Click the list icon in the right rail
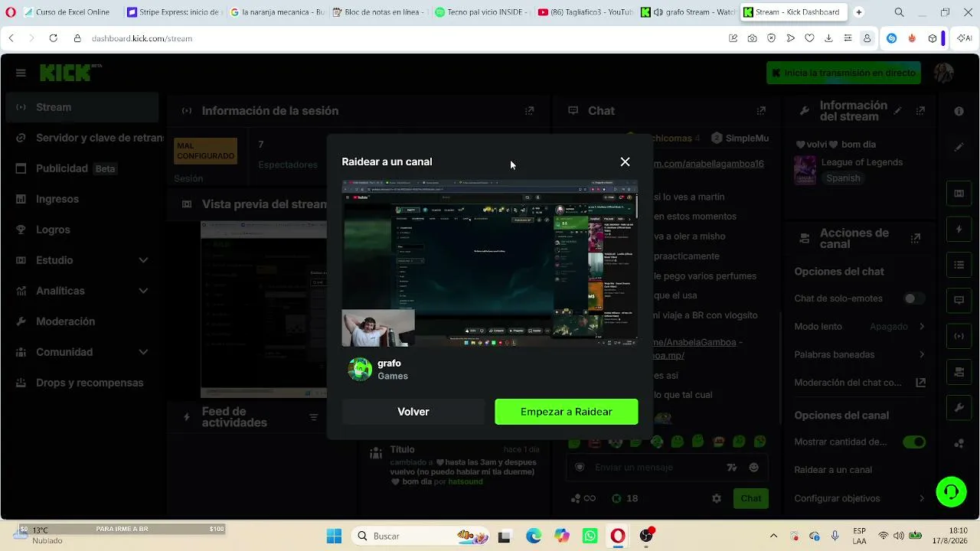This screenshot has width=980, height=551. coord(959,265)
